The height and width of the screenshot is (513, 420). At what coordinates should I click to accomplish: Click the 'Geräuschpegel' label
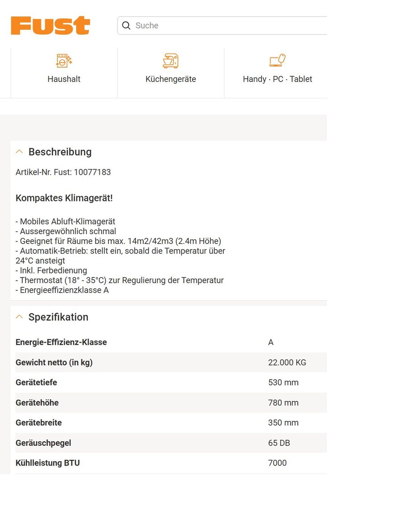[43, 443]
